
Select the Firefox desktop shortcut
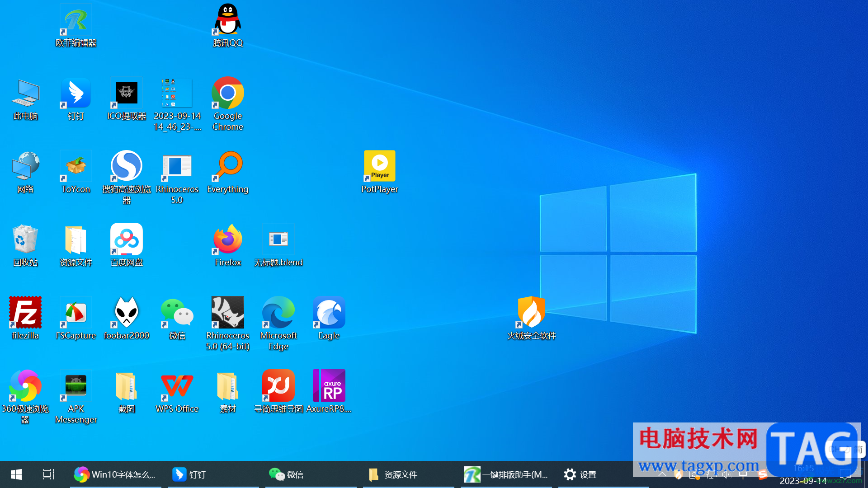(x=227, y=240)
